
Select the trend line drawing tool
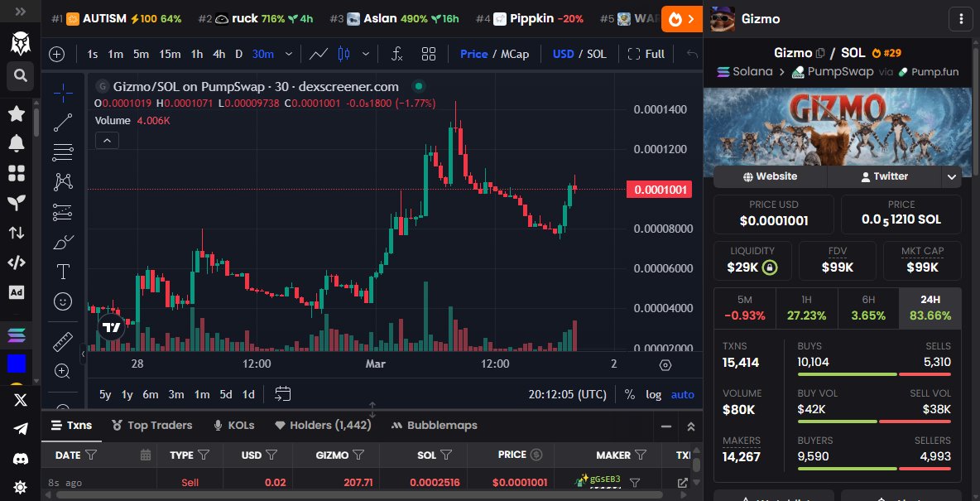click(x=63, y=123)
